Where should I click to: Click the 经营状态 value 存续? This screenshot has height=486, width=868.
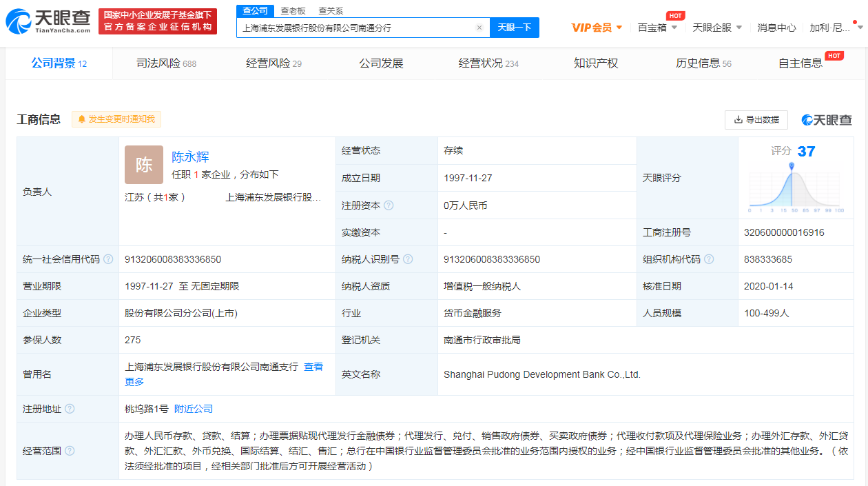coord(453,150)
